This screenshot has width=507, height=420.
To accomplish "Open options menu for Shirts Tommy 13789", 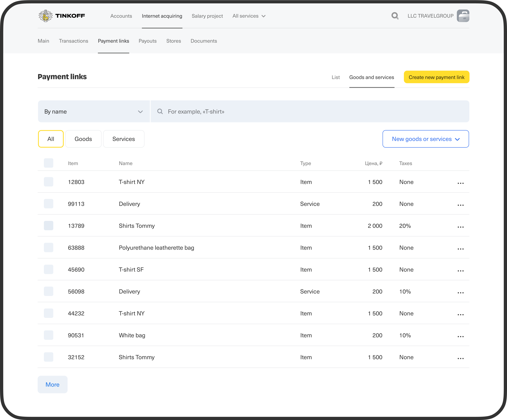I will pos(460,227).
